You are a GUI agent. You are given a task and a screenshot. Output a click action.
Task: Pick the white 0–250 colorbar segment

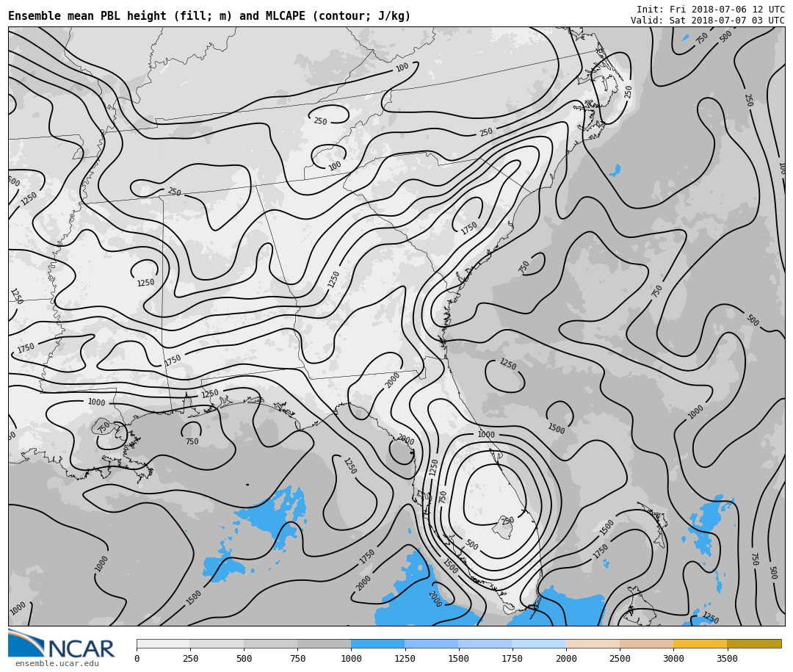click(163, 643)
